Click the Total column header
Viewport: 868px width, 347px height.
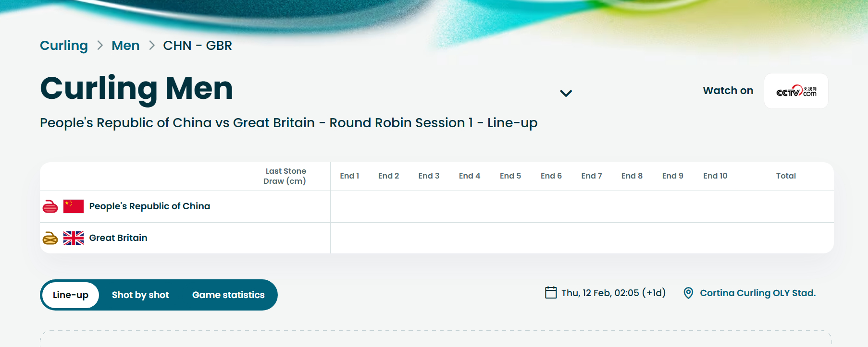[786, 176]
